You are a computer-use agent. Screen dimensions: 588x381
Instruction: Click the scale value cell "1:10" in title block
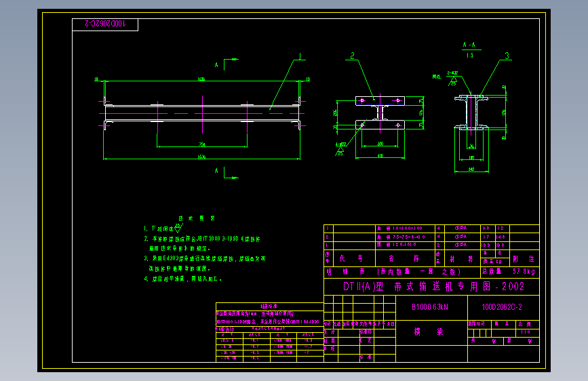click(x=525, y=332)
